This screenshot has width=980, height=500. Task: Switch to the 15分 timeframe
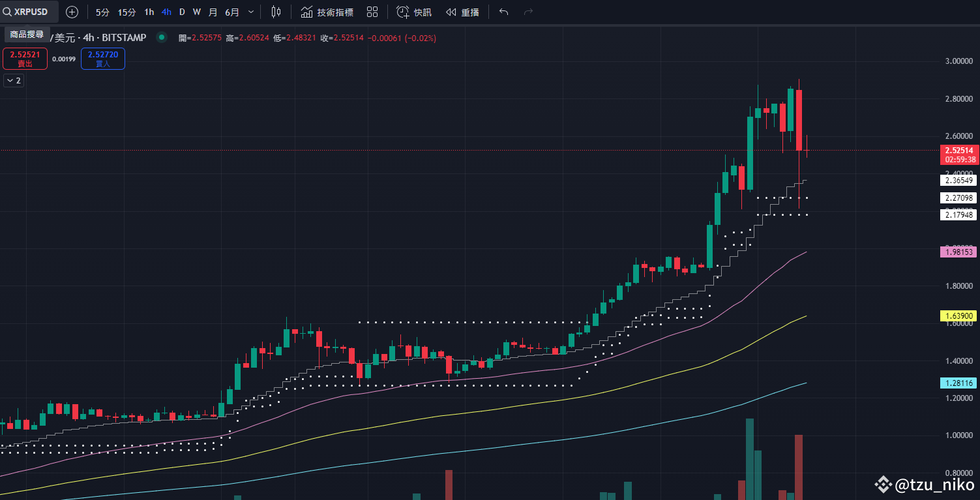pos(126,12)
